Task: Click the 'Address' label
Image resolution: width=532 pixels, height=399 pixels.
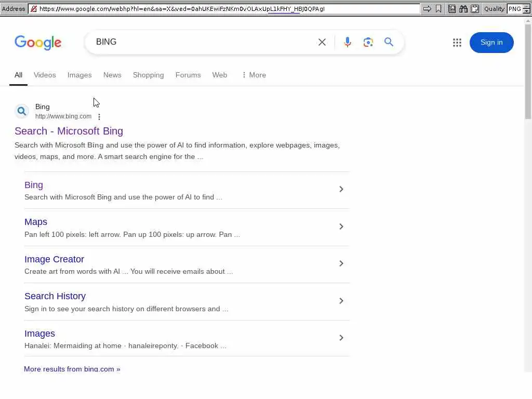Action: [x=13, y=9]
